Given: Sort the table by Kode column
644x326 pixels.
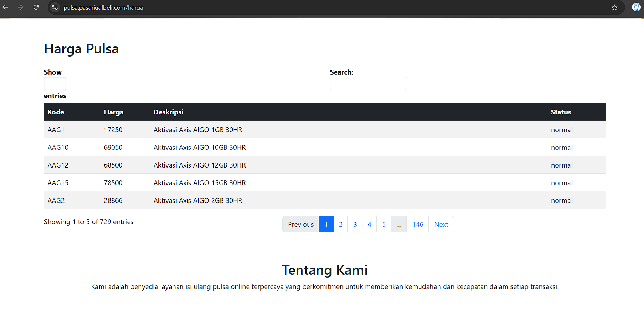Looking at the screenshot, I should (x=56, y=112).
